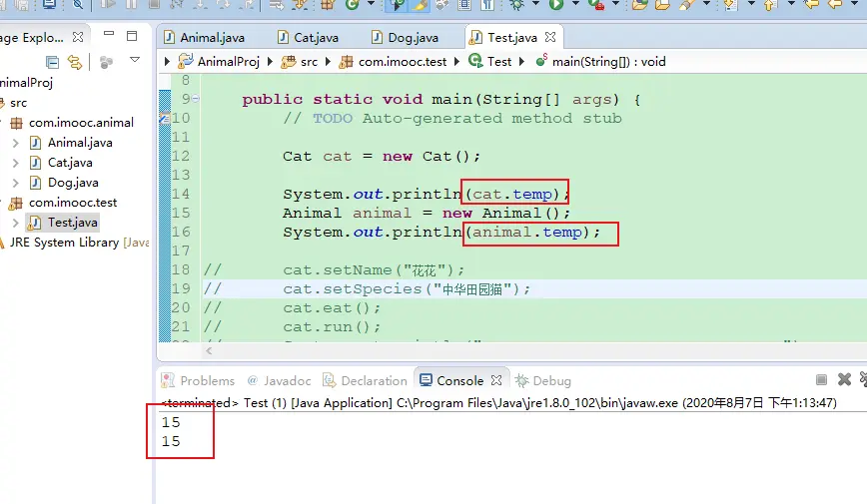Select Test.java in Package Explorer
Viewport: 867px width, 504px height.
[73, 223]
